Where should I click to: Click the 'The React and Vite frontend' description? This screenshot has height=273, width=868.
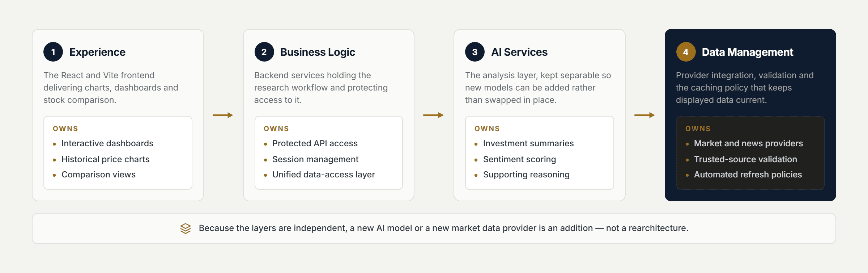(x=111, y=88)
